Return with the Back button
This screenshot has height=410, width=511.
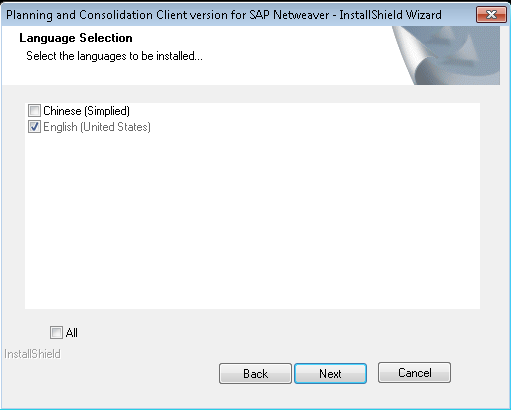pyautogui.click(x=255, y=373)
